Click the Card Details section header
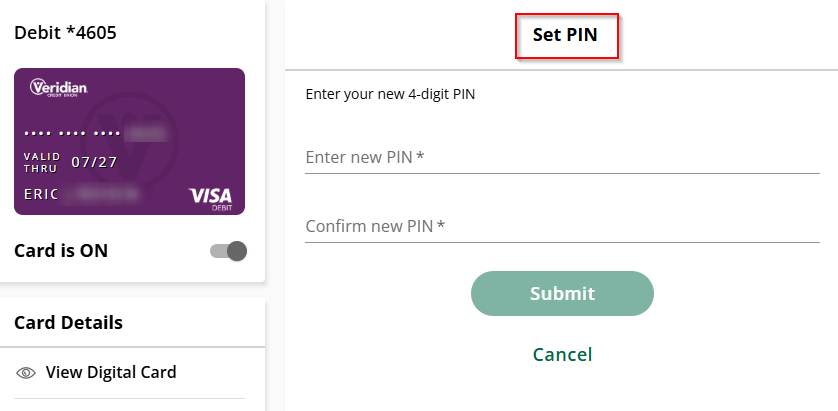The height and width of the screenshot is (411, 838). [x=69, y=322]
